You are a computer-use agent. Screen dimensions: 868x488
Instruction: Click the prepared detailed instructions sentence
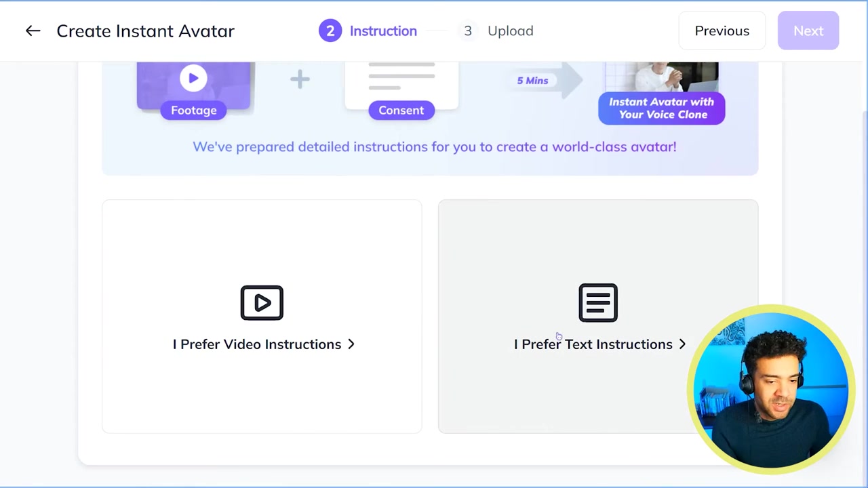point(435,147)
